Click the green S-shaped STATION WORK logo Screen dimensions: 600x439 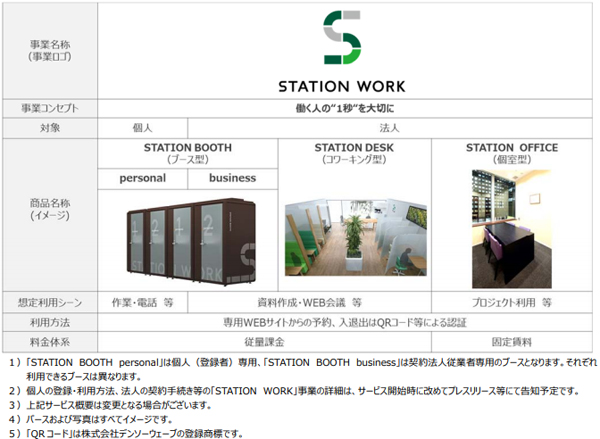click(342, 38)
